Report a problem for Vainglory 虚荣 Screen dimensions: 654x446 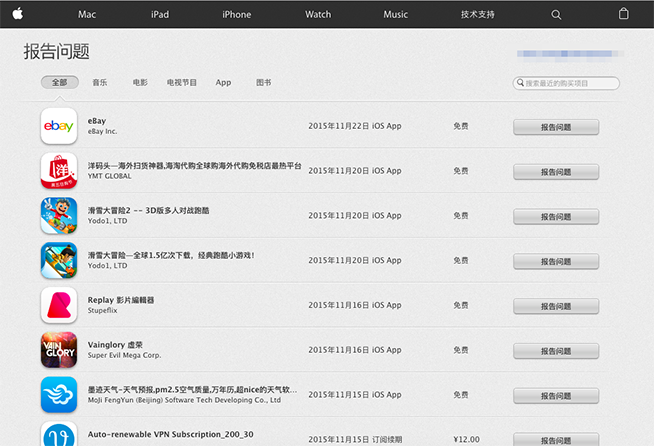point(556,351)
